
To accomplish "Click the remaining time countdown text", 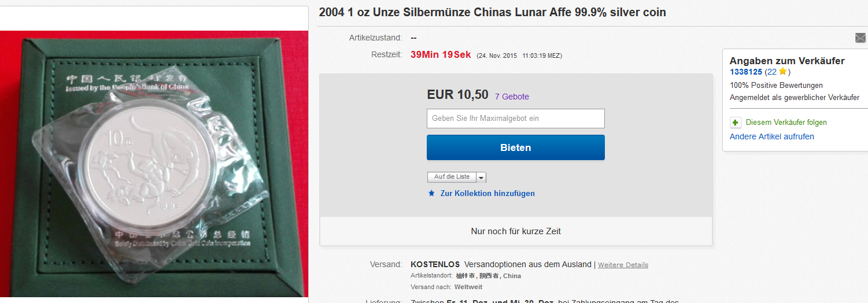I will pyautogui.click(x=441, y=55).
